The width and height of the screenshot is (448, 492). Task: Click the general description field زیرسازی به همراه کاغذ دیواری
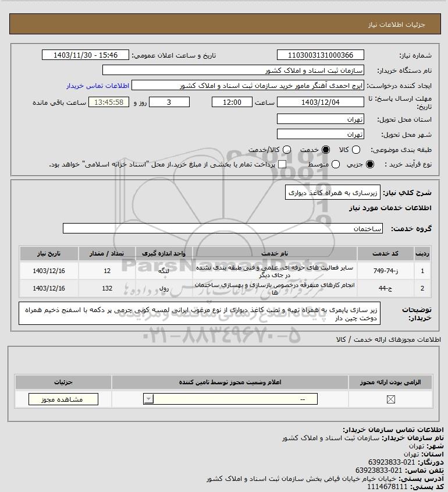coord(333,192)
